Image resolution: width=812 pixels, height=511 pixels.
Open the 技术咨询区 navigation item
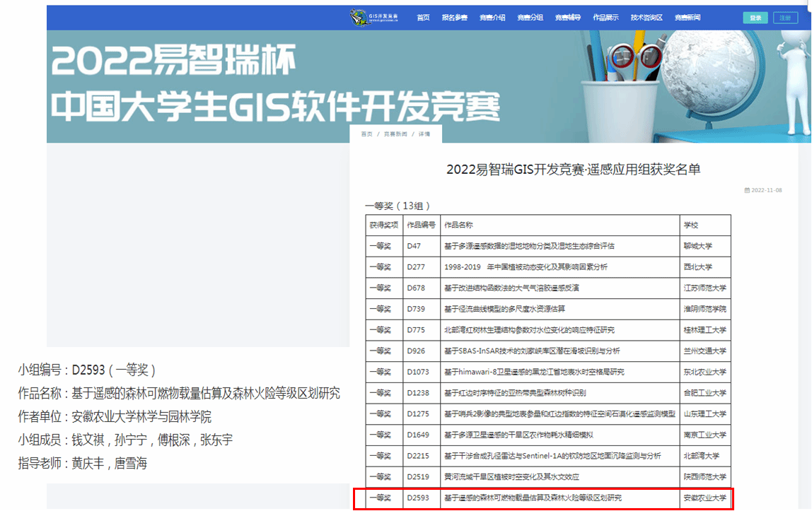coord(646,18)
